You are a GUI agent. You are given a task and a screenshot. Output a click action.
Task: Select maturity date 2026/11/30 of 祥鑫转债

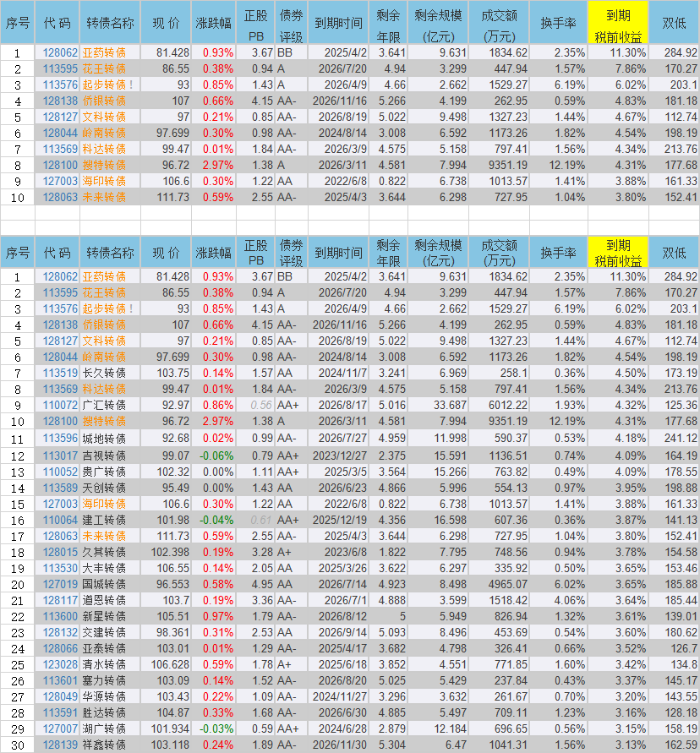click(340, 745)
